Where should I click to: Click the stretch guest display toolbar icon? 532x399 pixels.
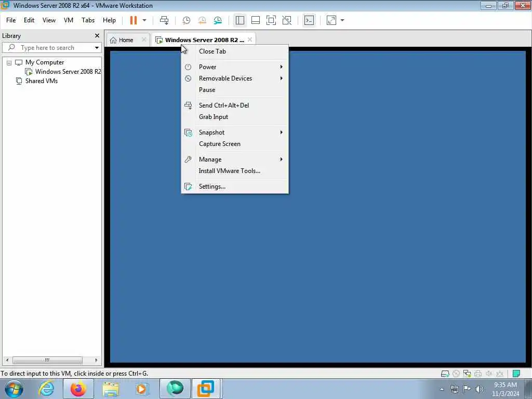331,20
